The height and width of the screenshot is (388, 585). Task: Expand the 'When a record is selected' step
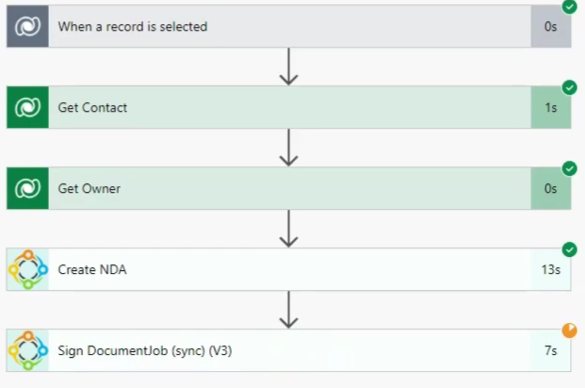(x=289, y=26)
